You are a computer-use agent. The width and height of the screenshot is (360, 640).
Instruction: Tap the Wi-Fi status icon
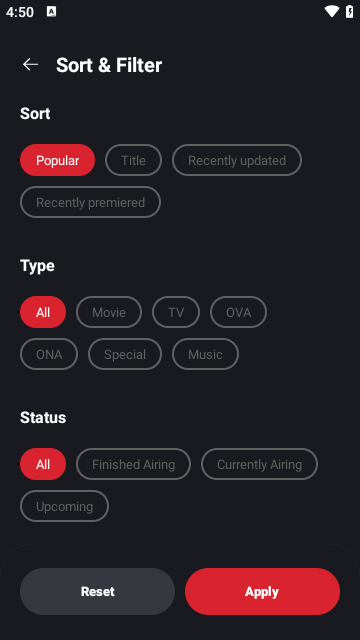tap(331, 11)
